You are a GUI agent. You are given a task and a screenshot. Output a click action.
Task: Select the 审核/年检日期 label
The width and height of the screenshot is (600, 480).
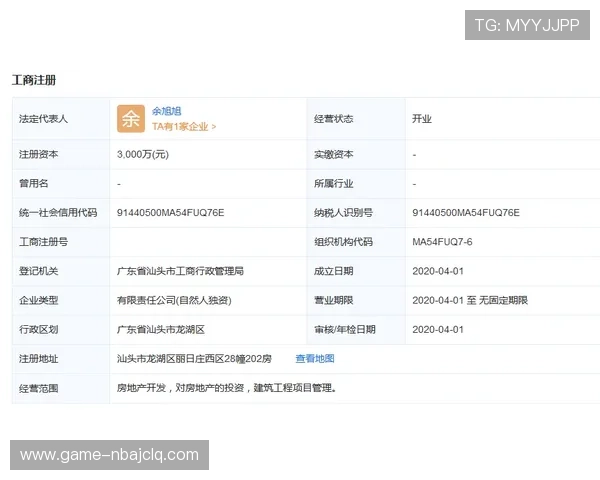click(345, 329)
